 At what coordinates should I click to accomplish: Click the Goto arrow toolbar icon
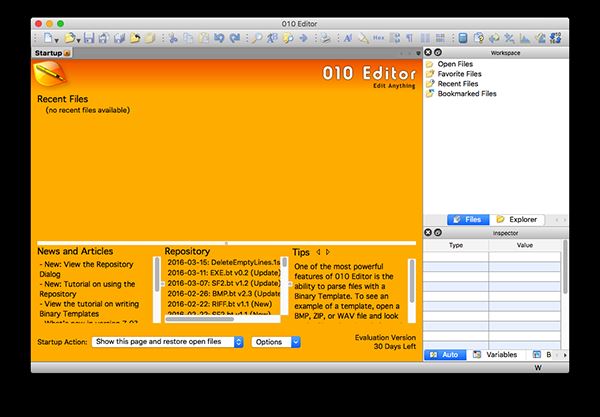click(303, 38)
